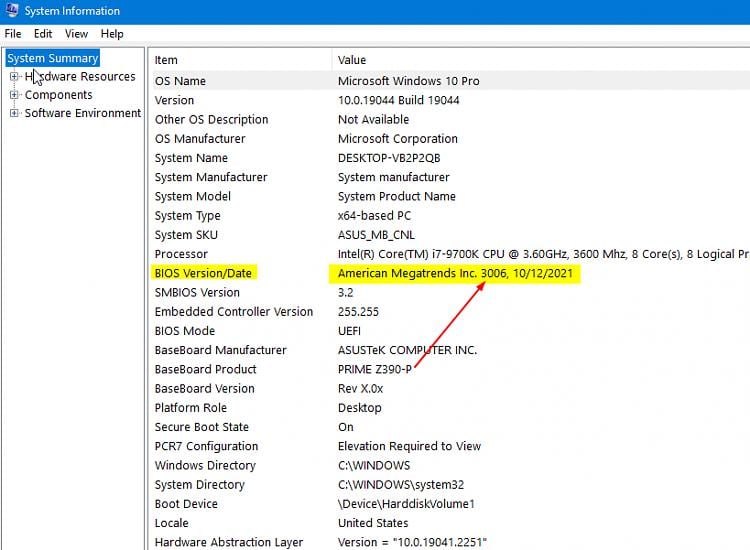750x550 pixels.
Task: Click the \Device\HarddiskVolume1 value
Action: click(406, 504)
